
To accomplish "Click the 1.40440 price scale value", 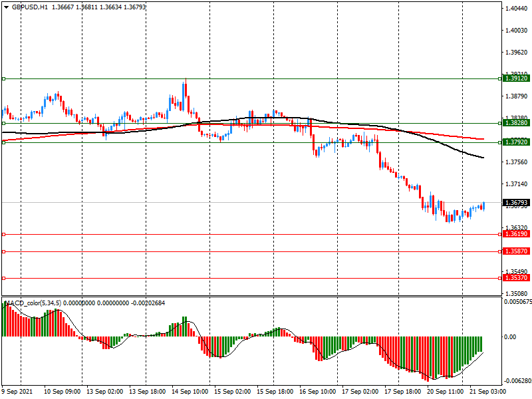I will click(517, 9).
